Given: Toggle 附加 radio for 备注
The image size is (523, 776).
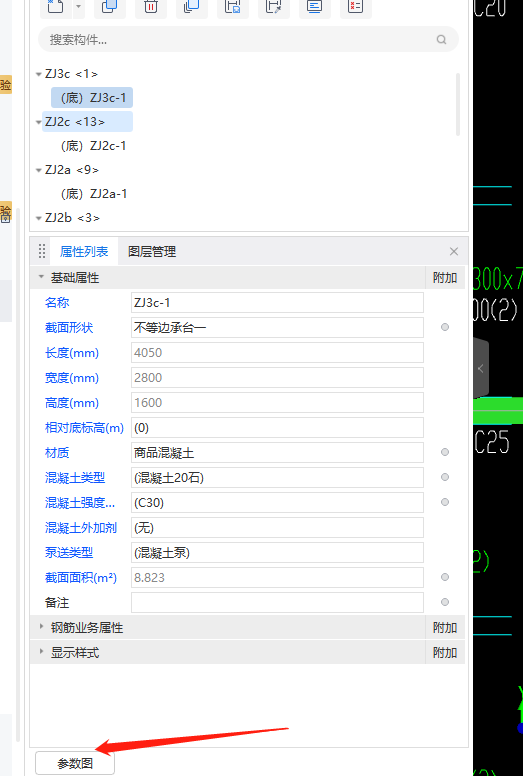Looking at the screenshot, I should click(x=445, y=602).
